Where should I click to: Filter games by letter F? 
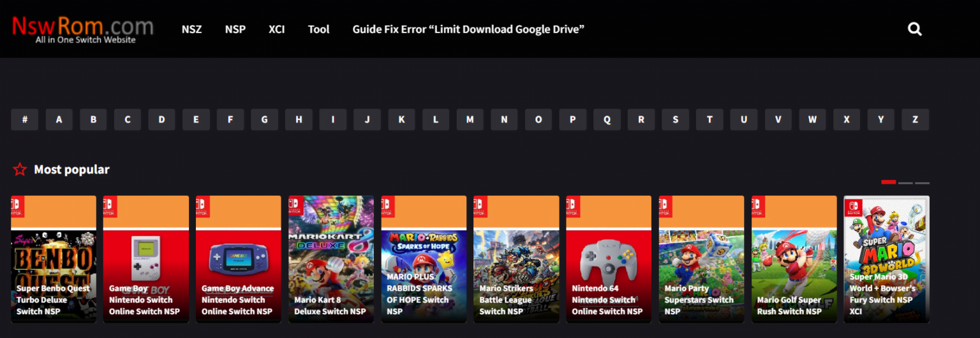[x=230, y=119]
